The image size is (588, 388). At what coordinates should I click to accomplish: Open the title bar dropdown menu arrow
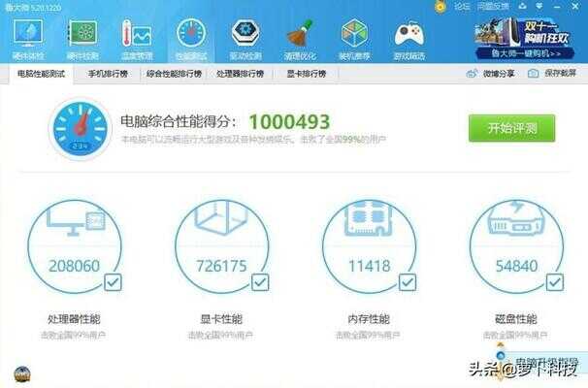(x=539, y=6)
